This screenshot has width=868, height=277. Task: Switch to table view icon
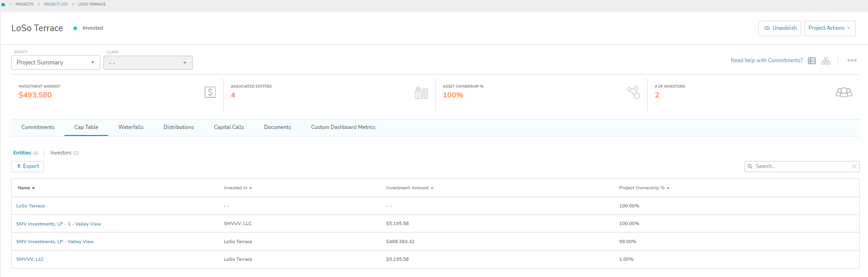click(x=812, y=61)
